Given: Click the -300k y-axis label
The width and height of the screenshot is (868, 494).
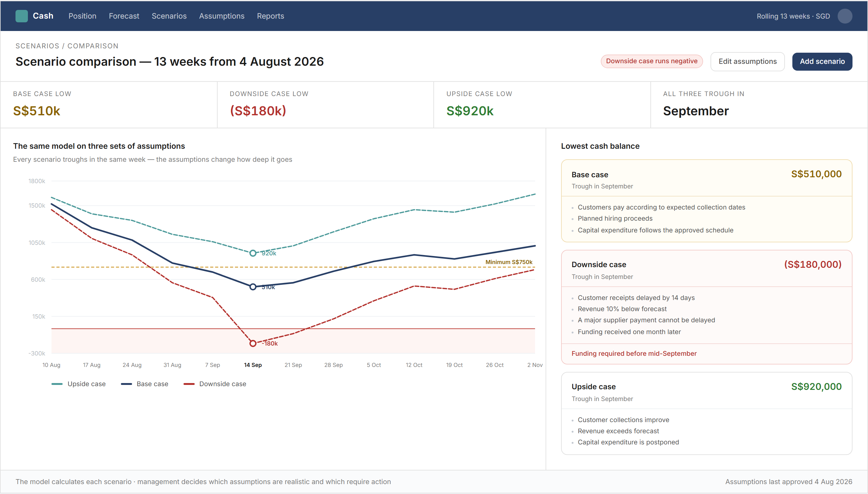Looking at the screenshot, I should click(x=37, y=353).
